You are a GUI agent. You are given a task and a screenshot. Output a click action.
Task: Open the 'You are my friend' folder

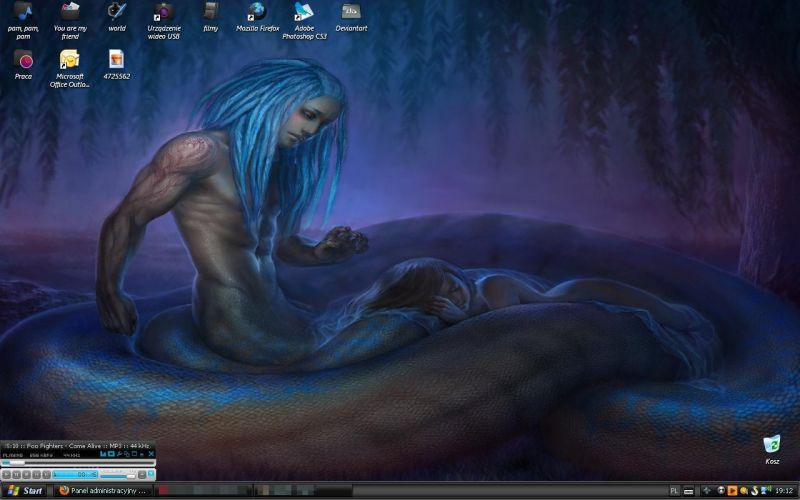coord(70,20)
